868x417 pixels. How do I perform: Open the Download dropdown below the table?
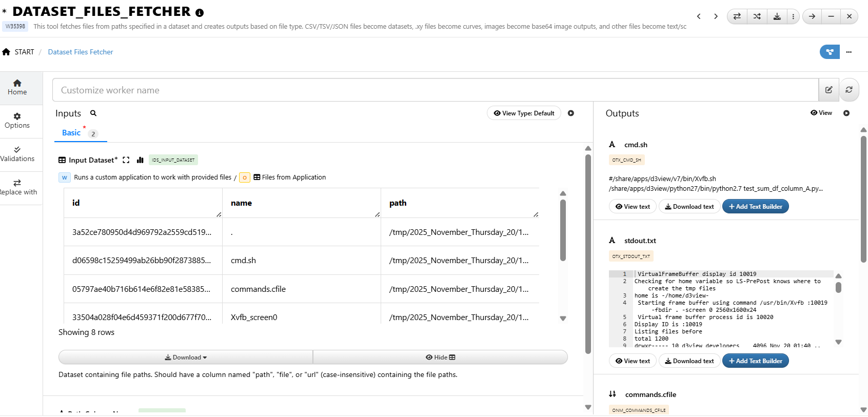[186, 358]
